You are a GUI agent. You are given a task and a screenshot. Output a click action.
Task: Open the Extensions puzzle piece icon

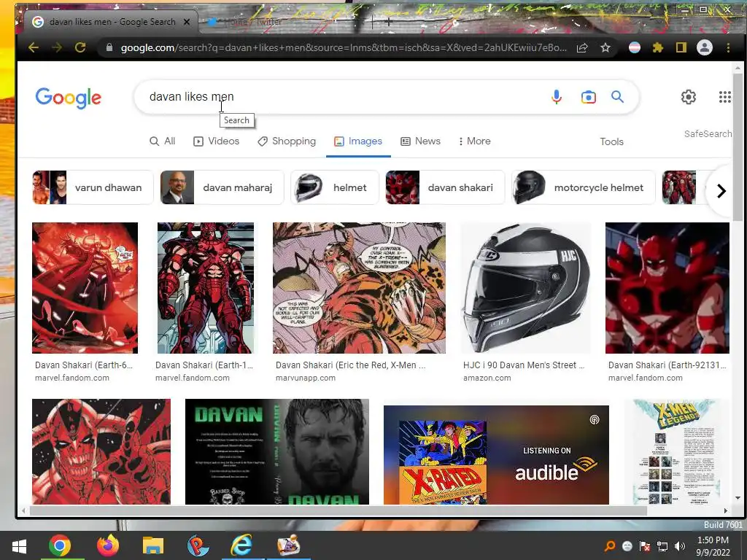(658, 47)
